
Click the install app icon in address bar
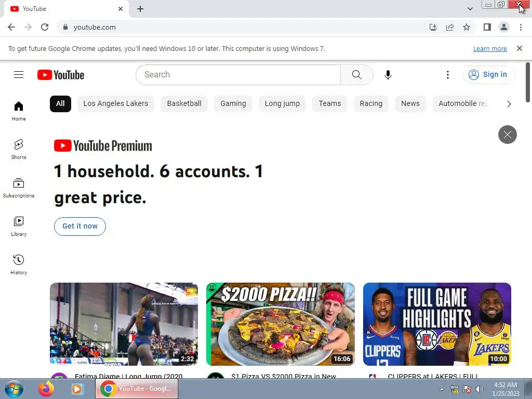tap(433, 27)
